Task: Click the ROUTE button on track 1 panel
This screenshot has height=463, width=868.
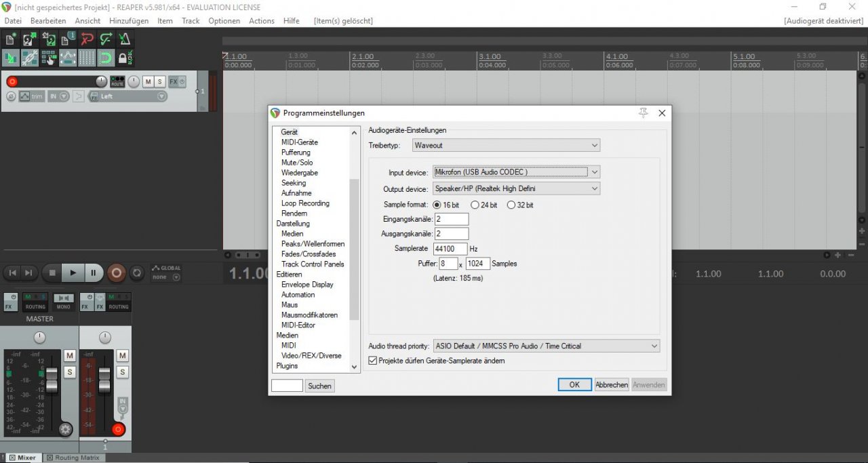Action: 117,81
